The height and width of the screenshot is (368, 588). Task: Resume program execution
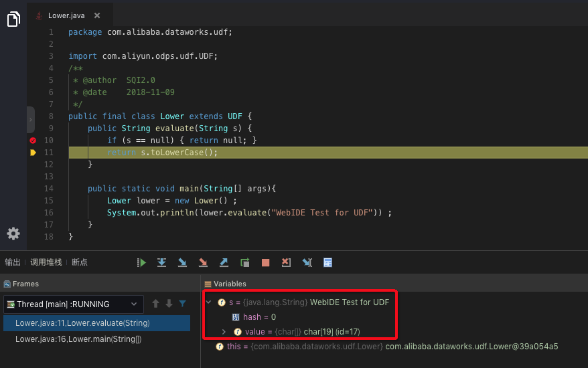point(141,263)
